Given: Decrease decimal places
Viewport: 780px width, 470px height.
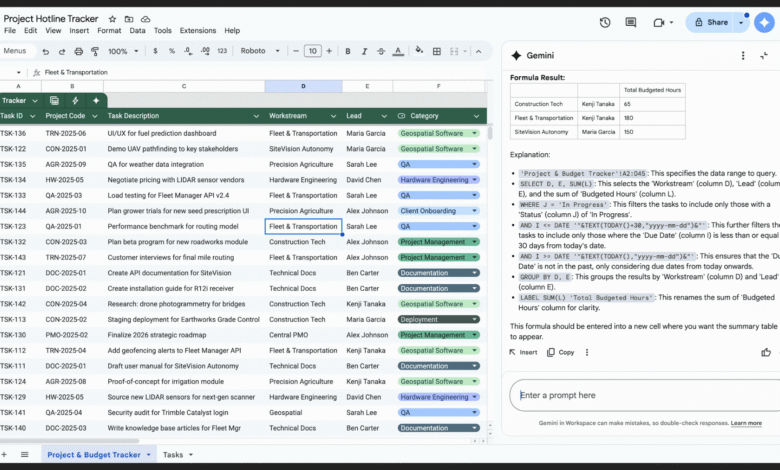Looking at the screenshot, I should [x=188, y=51].
